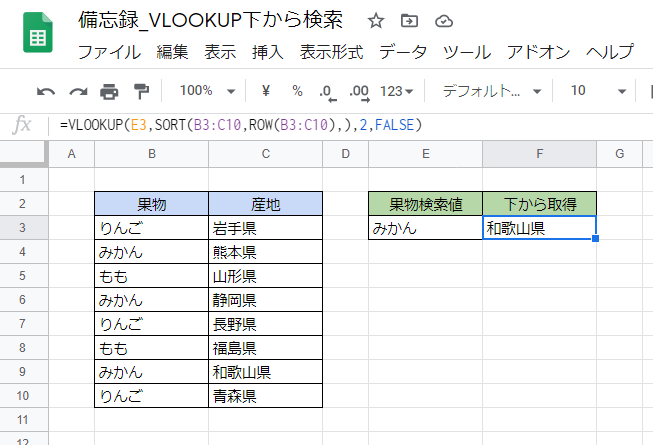
Task: Select row 3 header
Action: (x=24, y=228)
